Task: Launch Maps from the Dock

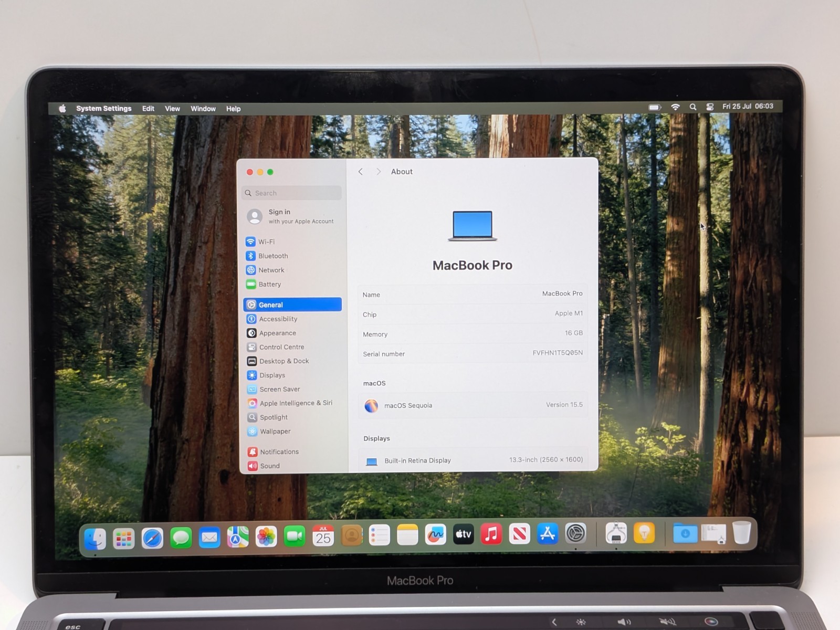Action: point(238,537)
